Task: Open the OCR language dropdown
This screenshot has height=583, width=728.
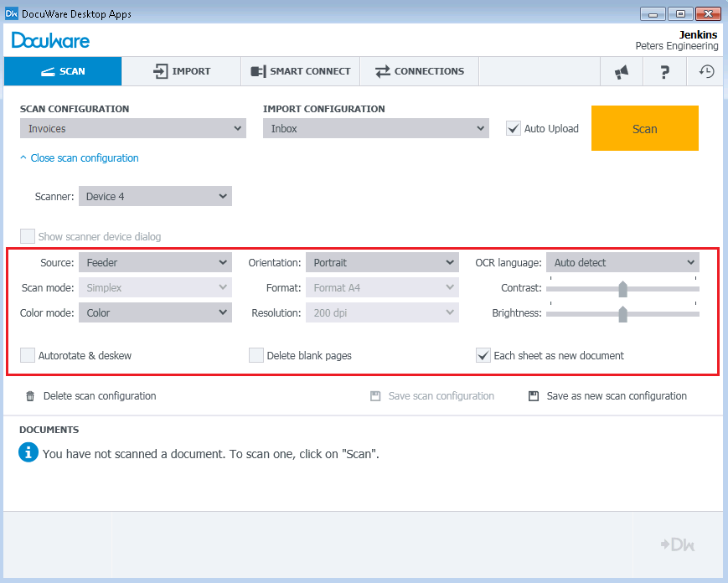Action: (x=622, y=262)
